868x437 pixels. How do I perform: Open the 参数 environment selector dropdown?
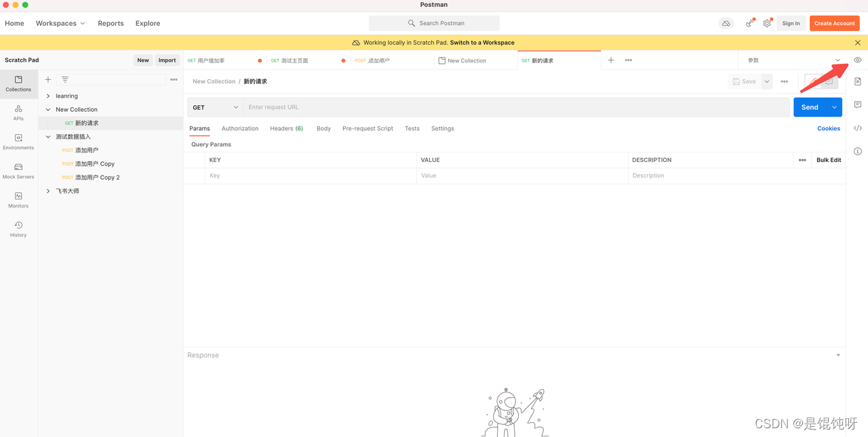[793, 60]
